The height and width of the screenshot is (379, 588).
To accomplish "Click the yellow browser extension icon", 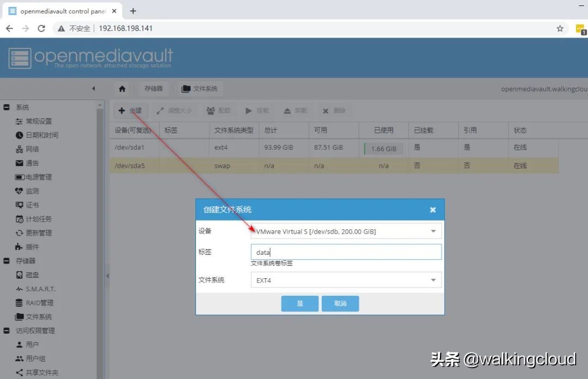I will (x=580, y=29).
